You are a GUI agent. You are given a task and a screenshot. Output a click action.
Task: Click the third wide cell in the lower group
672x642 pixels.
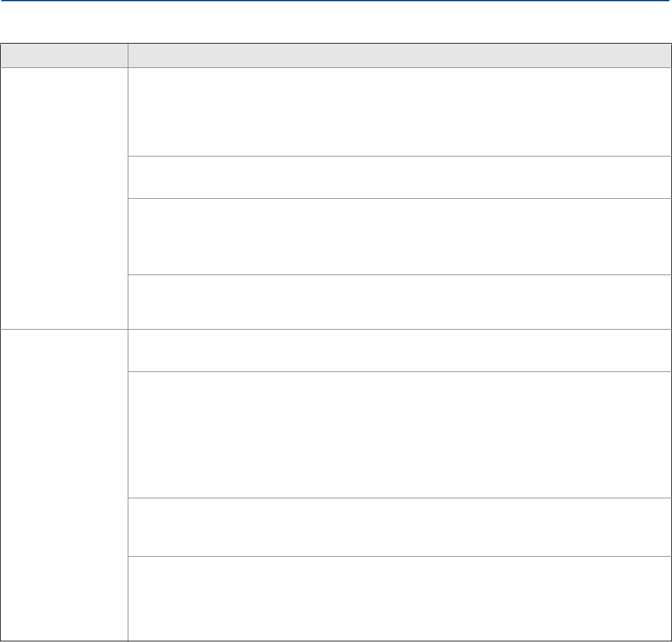coord(399,527)
